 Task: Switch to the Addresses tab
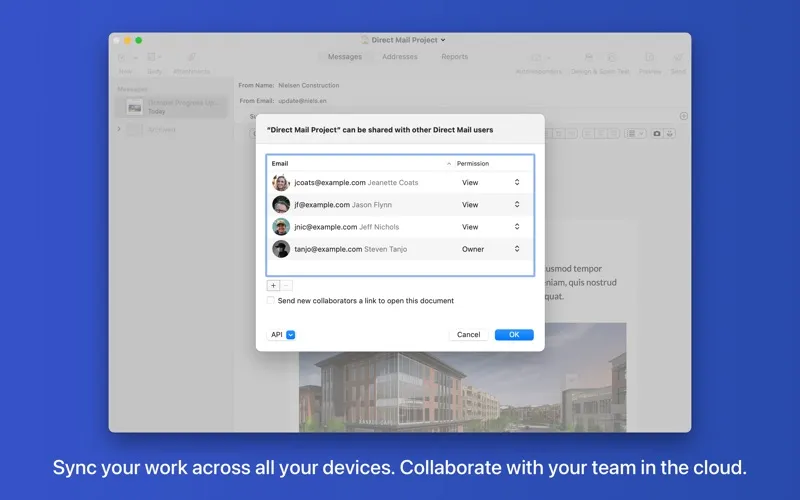[x=400, y=57]
